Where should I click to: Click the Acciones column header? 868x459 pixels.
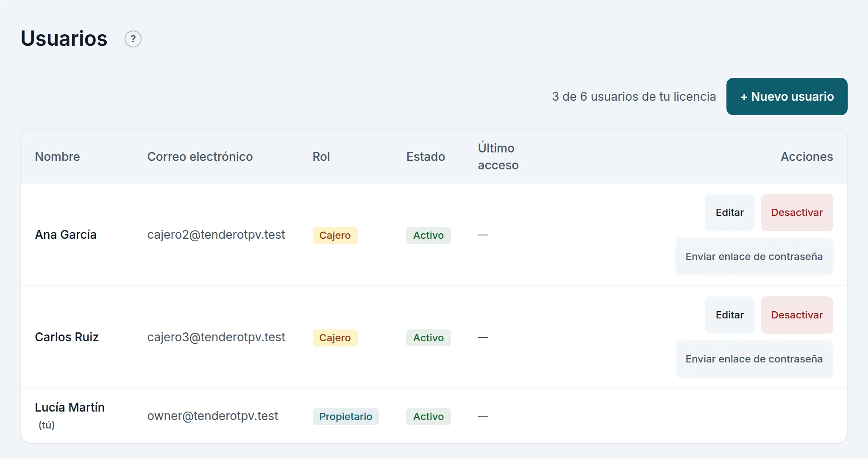pos(807,157)
